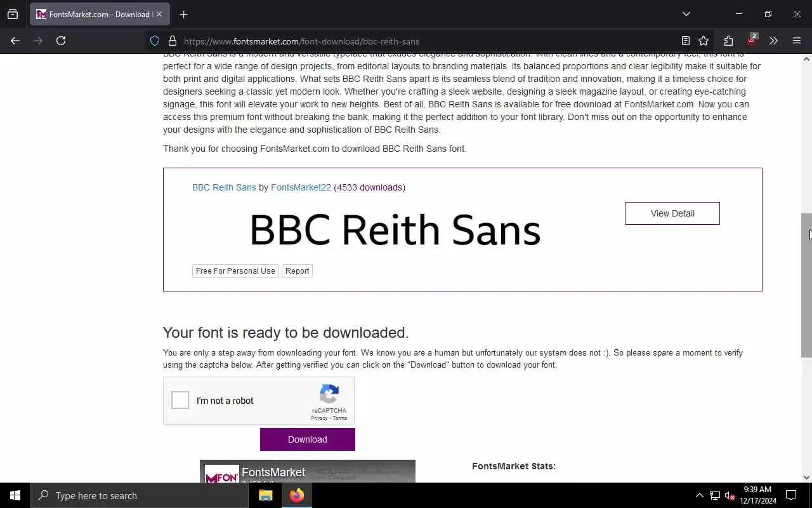Open the FontsMarket22 author link
Image resolution: width=812 pixels, height=508 pixels.
point(301,187)
